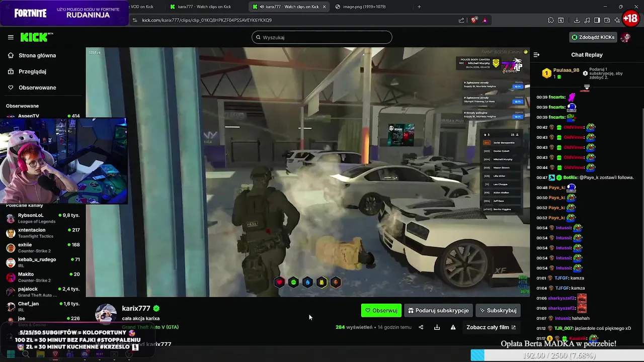Switch to first karix777 clips tab
This screenshot has width=644, height=362.
(206, 7)
